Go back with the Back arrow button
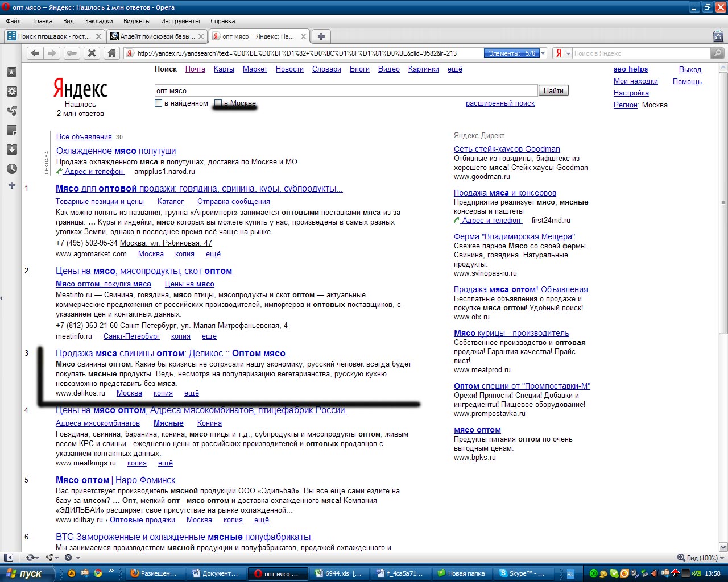728x582 pixels. pos(35,53)
